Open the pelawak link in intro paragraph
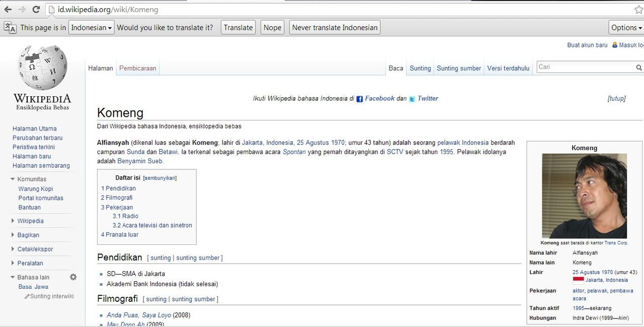 449,143
